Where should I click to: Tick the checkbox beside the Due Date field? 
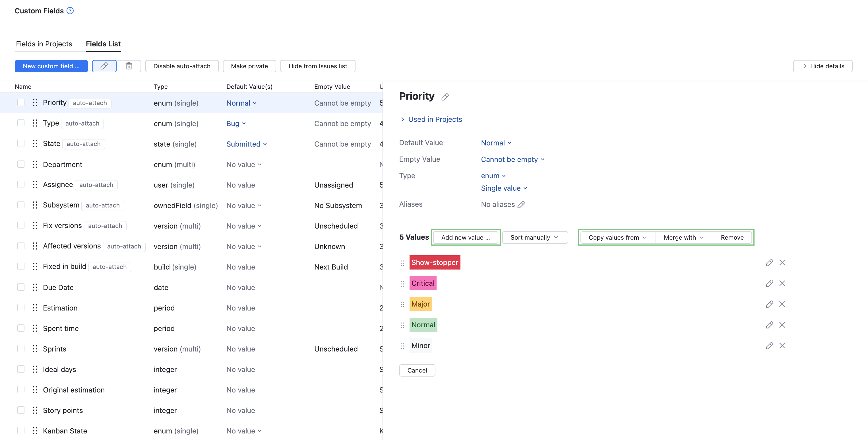coord(21,287)
